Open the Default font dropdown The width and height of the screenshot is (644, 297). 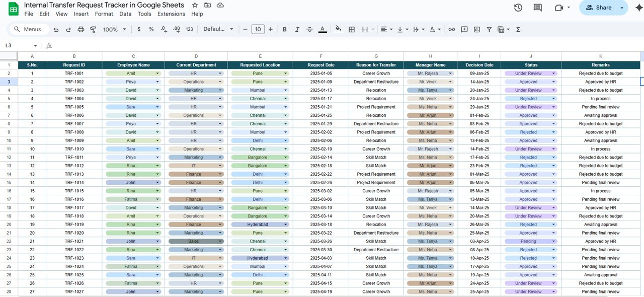[x=218, y=29]
